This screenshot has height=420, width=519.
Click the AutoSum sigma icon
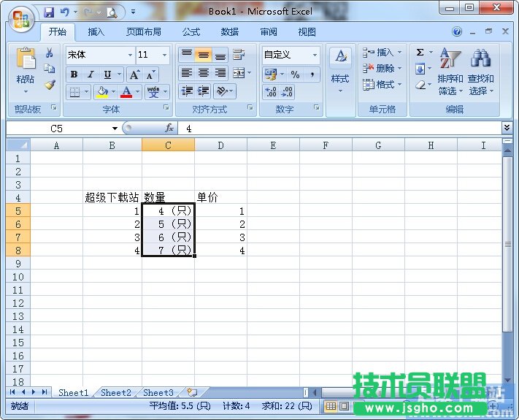click(x=420, y=53)
